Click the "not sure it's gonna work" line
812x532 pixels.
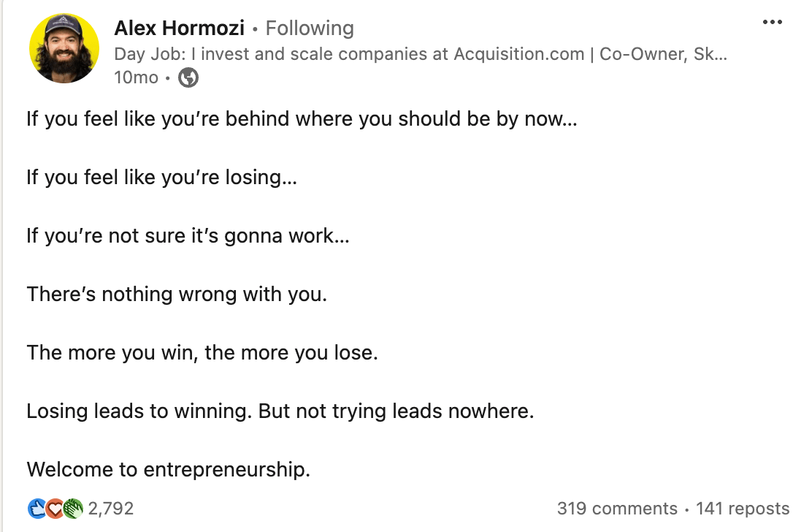(x=188, y=236)
